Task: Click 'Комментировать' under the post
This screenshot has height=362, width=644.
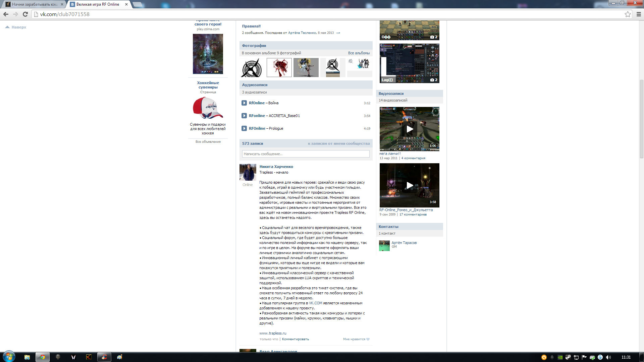Action: 295,339
